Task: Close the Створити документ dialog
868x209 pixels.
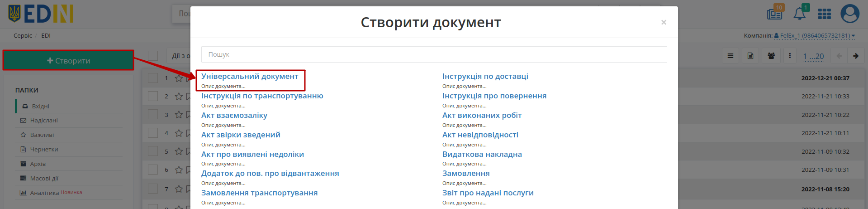Action: 664,22
